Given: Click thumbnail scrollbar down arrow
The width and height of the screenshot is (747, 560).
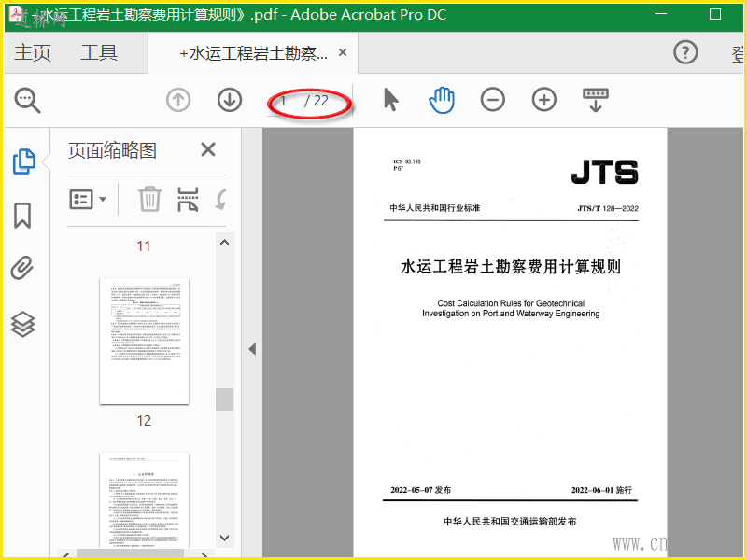Looking at the screenshot, I should (x=225, y=538).
